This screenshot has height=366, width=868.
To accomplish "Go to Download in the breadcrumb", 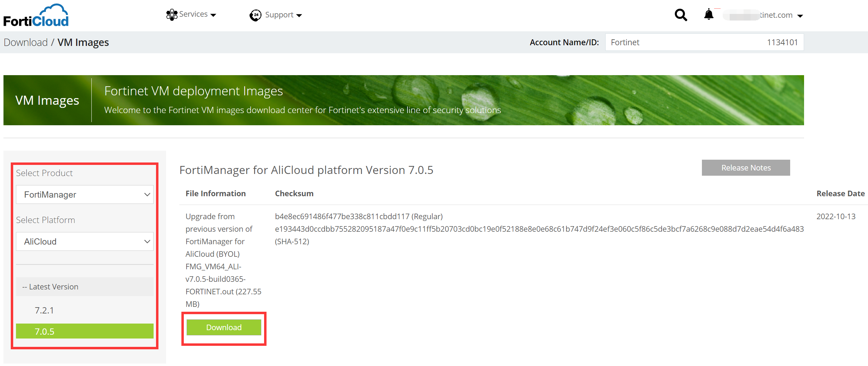I will [26, 42].
